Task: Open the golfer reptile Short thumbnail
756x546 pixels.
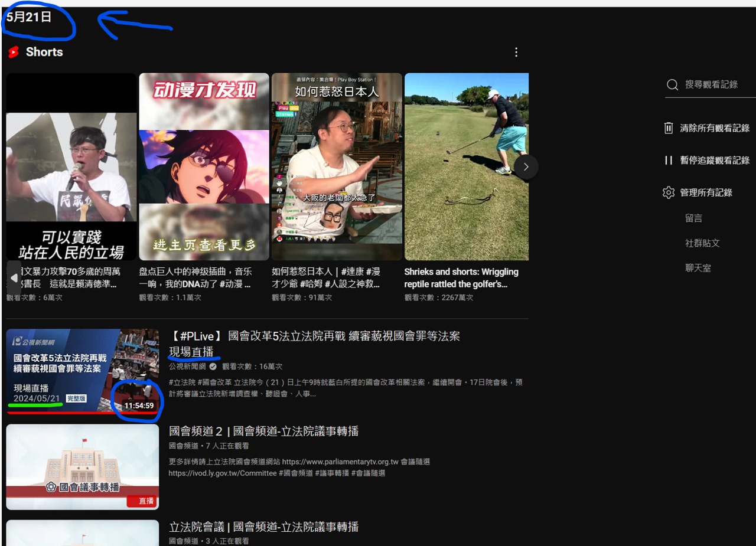Action: (467, 167)
